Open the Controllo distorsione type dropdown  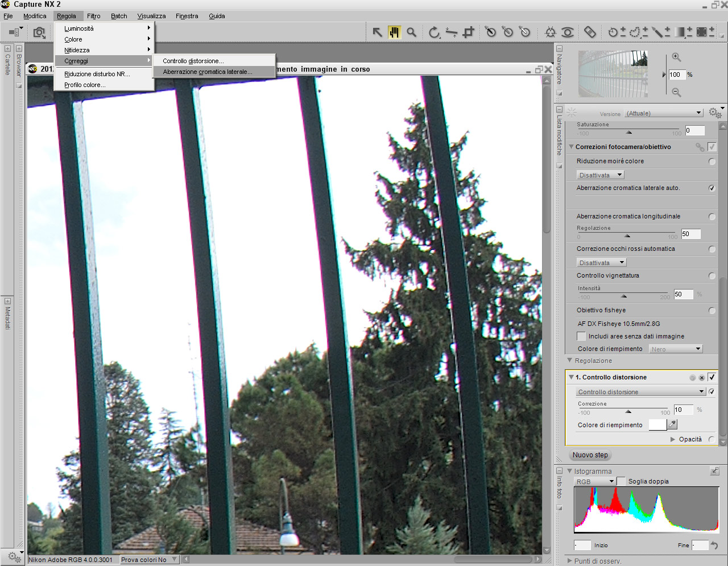click(641, 392)
